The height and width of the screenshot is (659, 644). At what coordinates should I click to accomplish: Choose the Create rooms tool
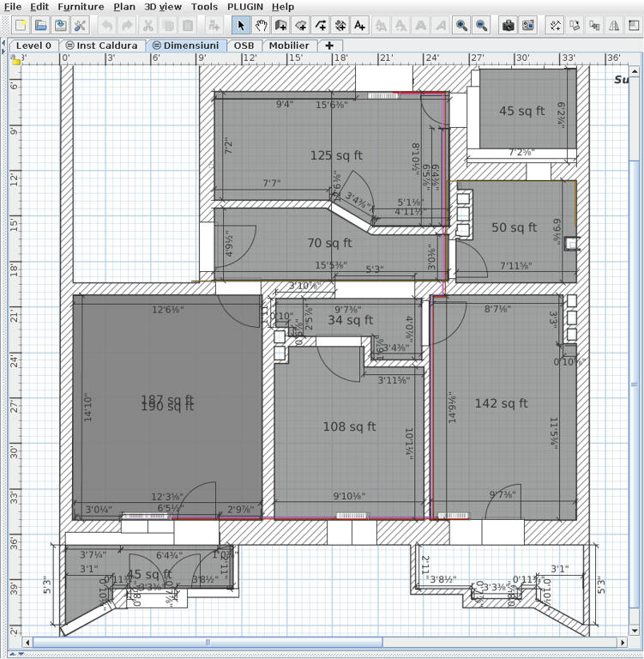pos(301,26)
